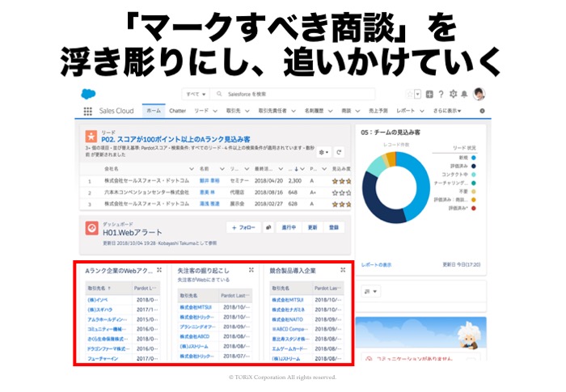Click the 更新 button for H01.Webアラート
The height and width of the screenshot is (392, 566).
(312, 228)
